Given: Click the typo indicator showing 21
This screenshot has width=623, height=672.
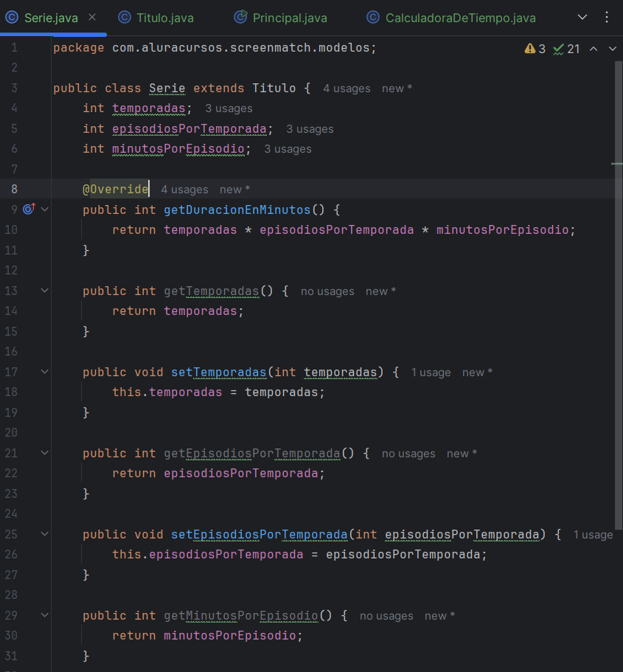Looking at the screenshot, I should [566, 49].
